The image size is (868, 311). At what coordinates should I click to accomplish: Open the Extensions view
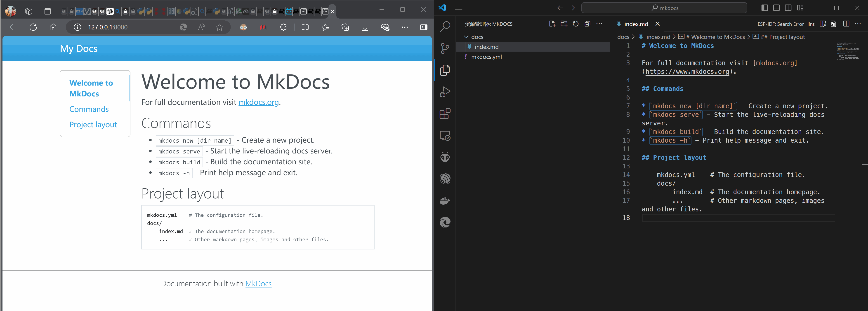coord(445,114)
